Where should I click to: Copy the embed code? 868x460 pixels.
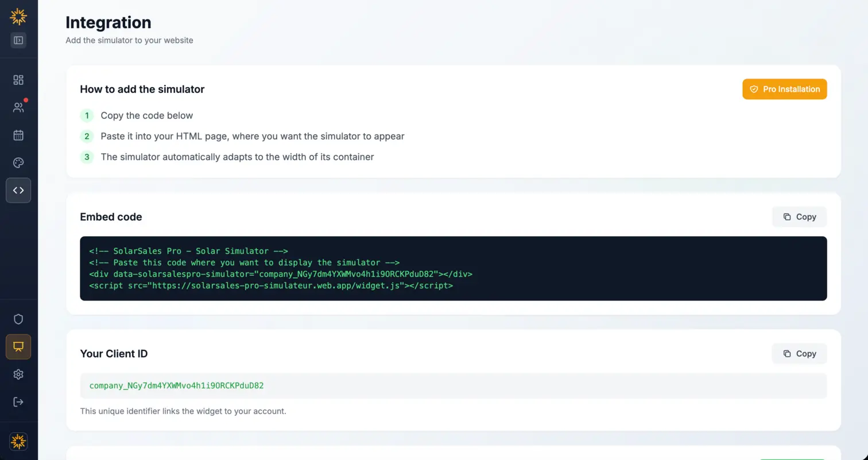pos(799,217)
